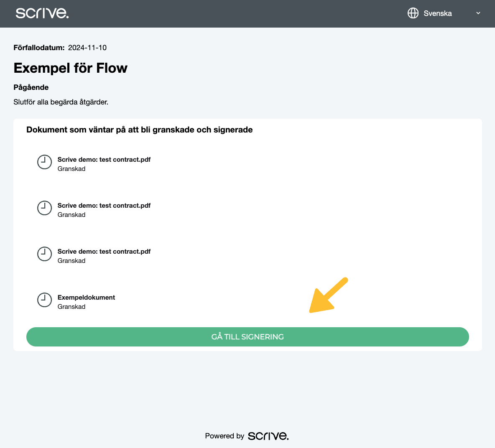Click the clock icon beside the third test contract

44,254
